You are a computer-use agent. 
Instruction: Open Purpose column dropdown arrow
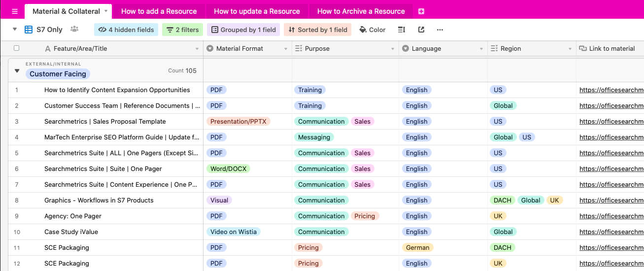[393, 49]
